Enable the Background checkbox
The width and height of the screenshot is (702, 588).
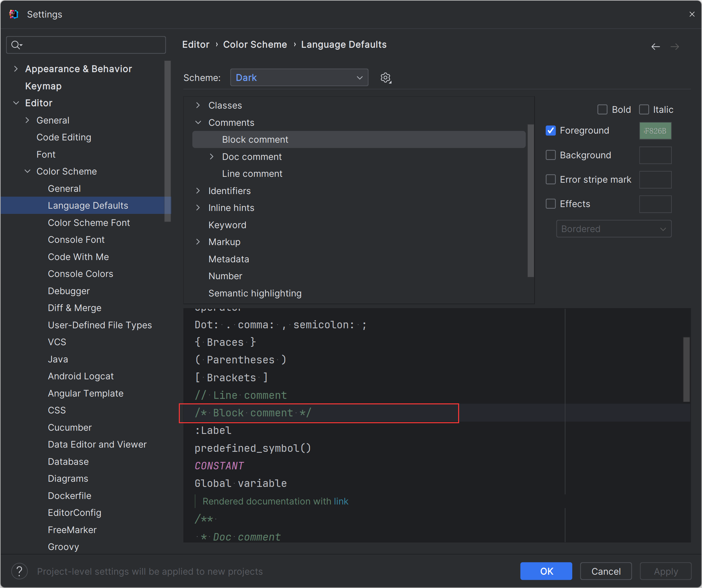click(550, 155)
